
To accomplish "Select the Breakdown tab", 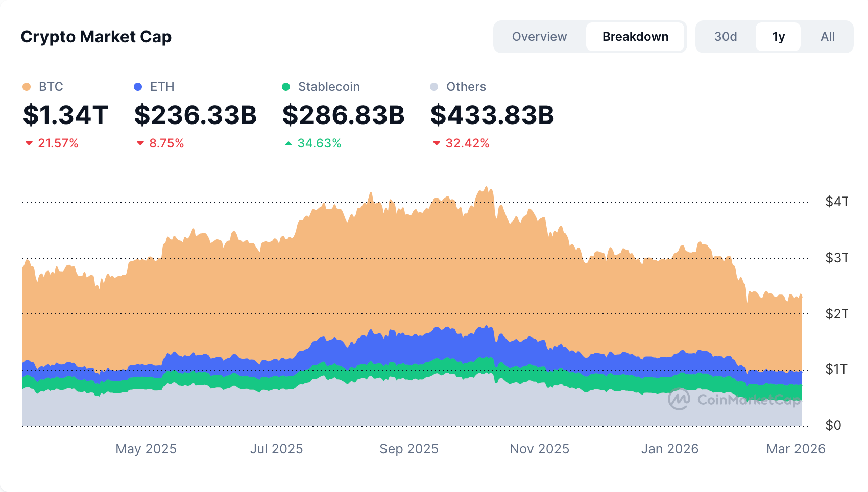I will [635, 36].
